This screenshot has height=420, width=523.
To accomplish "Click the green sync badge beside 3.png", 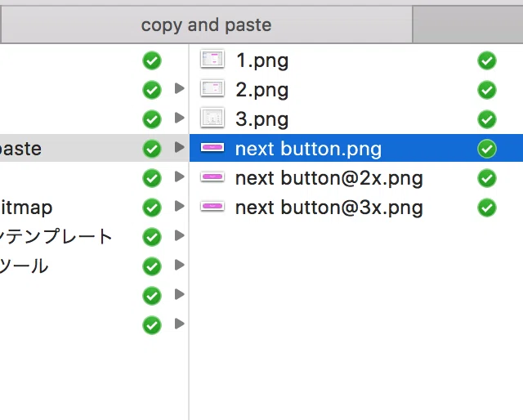I will tap(487, 119).
